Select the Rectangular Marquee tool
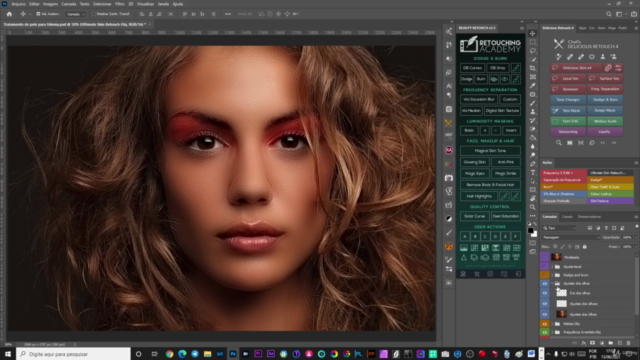Viewport: 640px width, 360px height. coord(533,42)
